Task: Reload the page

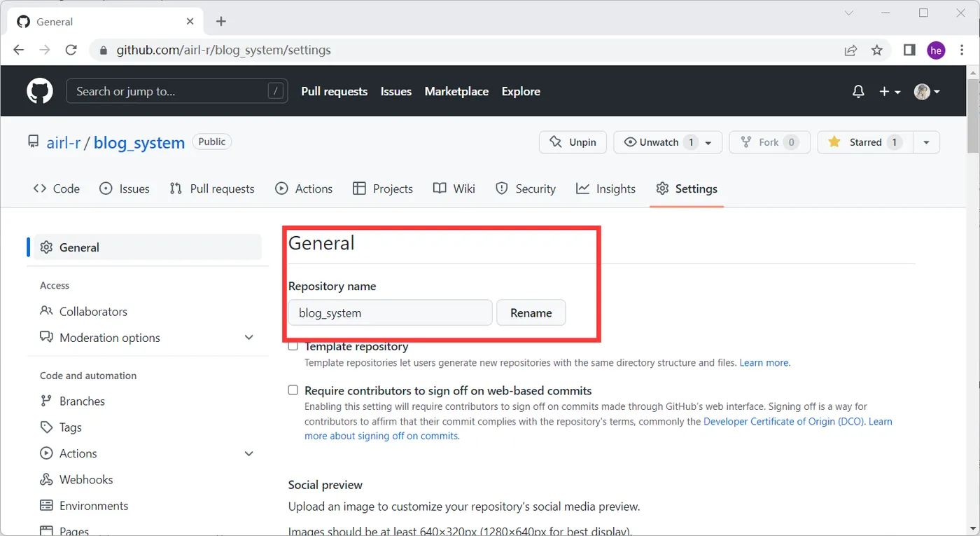Action: coord(71,50)
